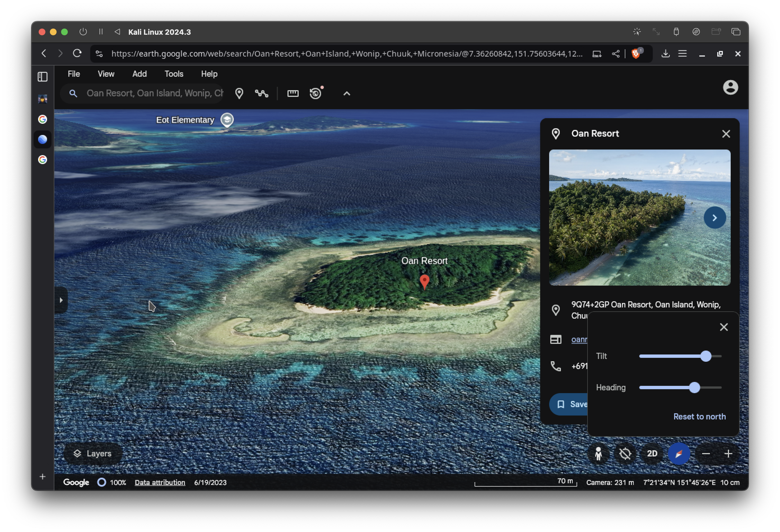The width and height of the screenshot is (780, 532).
Task: Click the phone number starting +691
Action: 579,366
